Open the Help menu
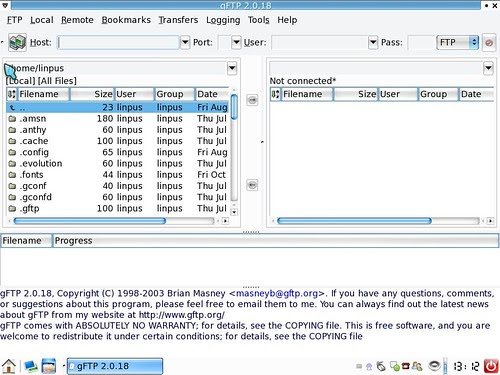The height and width of the screenshot is (375, 500). (287, 20)
